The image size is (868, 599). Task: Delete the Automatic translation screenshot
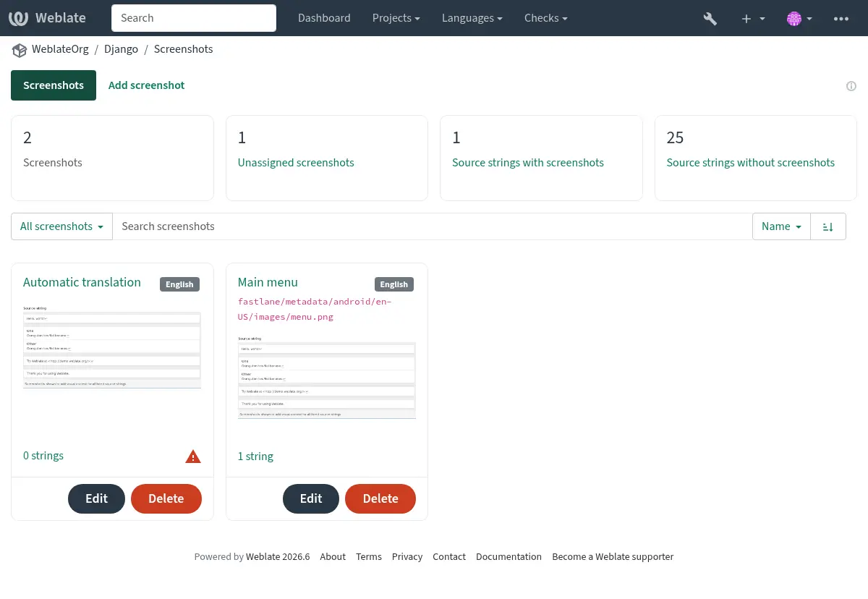pos(166,498)
